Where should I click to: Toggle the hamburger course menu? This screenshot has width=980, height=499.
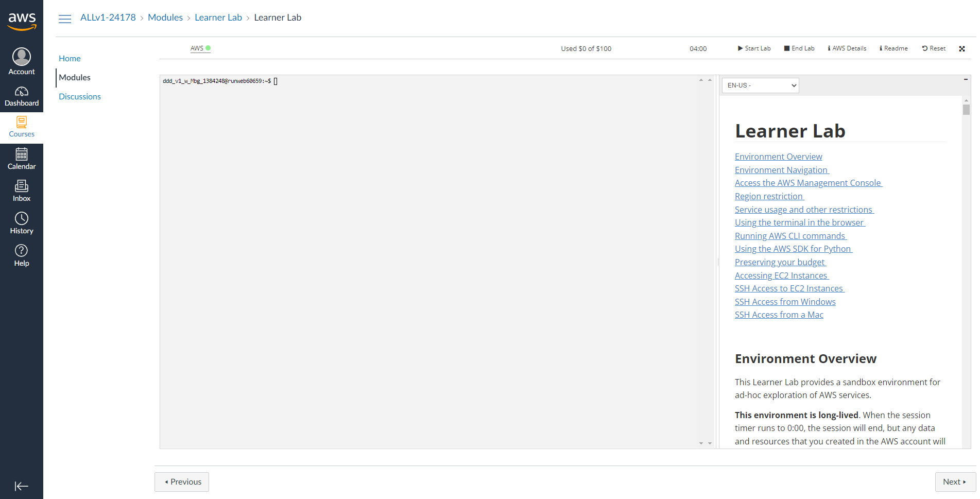point(65,19)
